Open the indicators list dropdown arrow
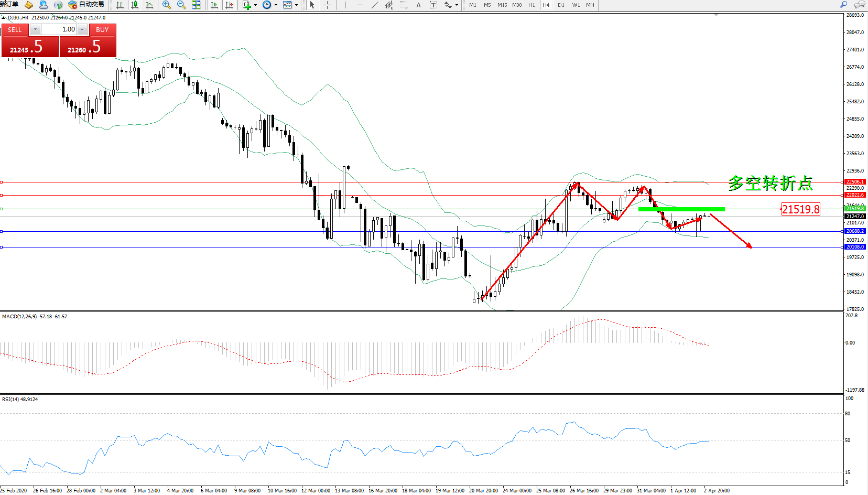The image size is (868, 495). pyautogui.click(x=255, y=5)
